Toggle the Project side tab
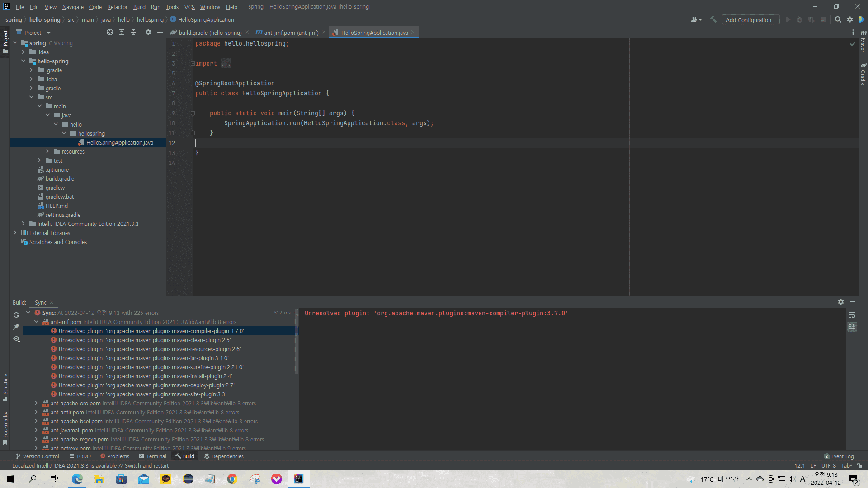 click(x=5, y=42)
